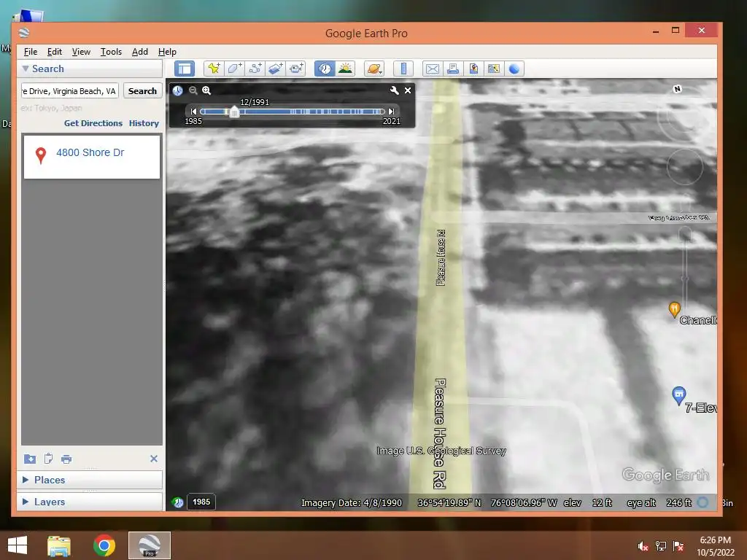Click the Print icon in toolbar
Image resolution: width=747 pixels, height=560 pixels.
(x=452, y=69)
